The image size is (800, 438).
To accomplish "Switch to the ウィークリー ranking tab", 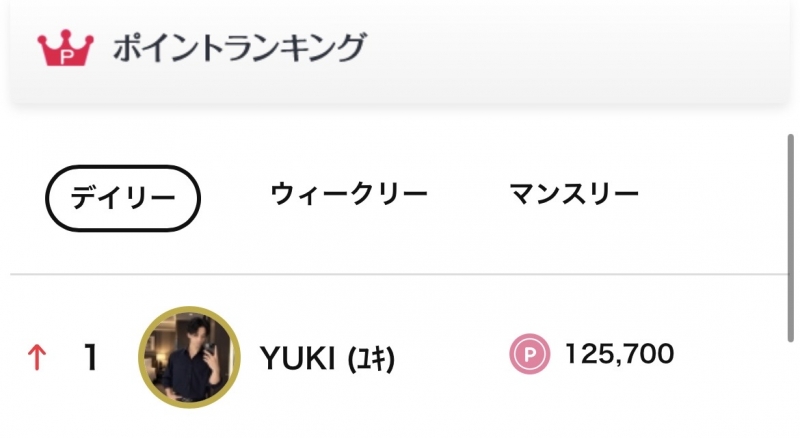I will [x=349, y=194].
